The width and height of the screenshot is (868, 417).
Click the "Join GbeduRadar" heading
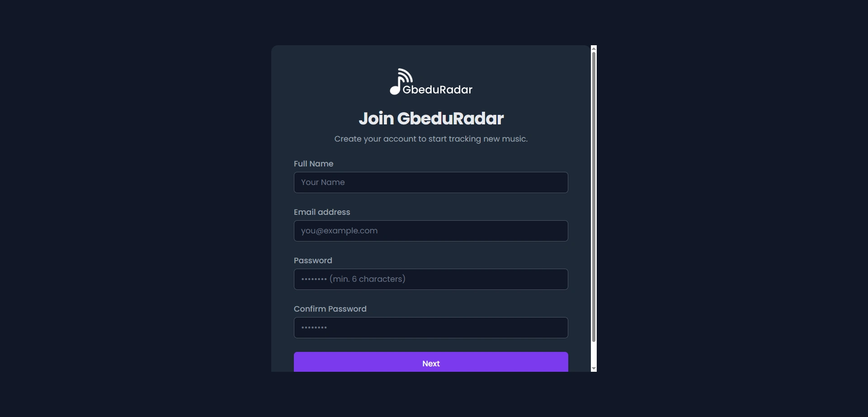coord(431,118)
